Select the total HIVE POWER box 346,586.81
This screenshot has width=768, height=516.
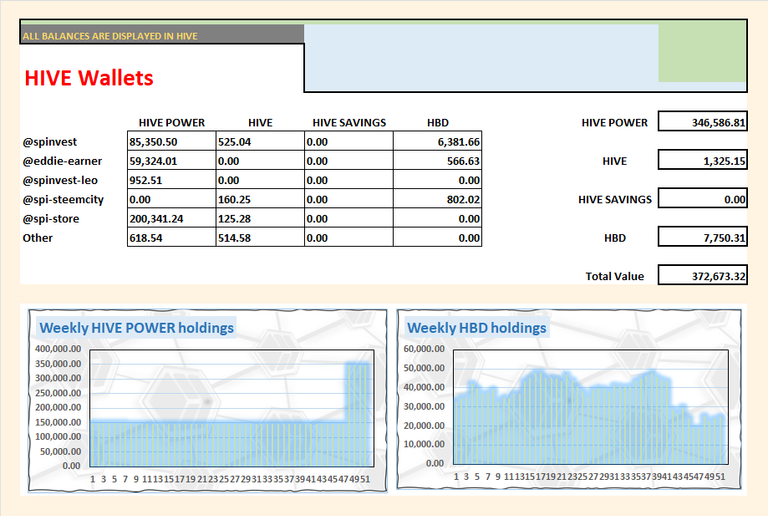(x=702, y=121)
